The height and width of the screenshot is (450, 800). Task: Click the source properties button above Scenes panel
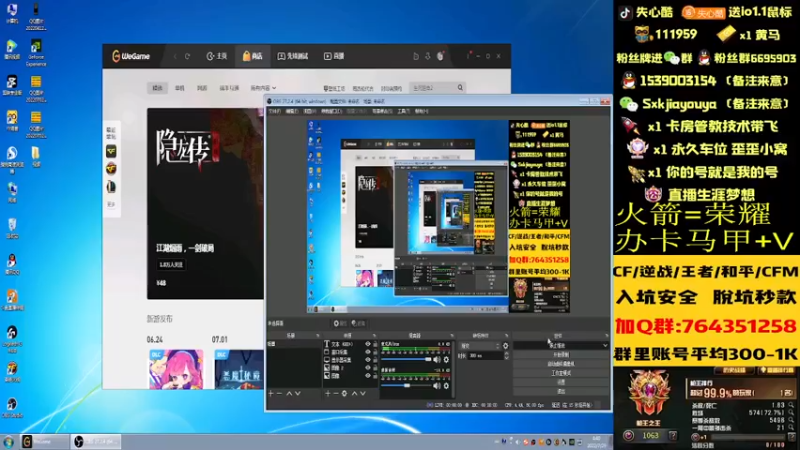[340, 323]
